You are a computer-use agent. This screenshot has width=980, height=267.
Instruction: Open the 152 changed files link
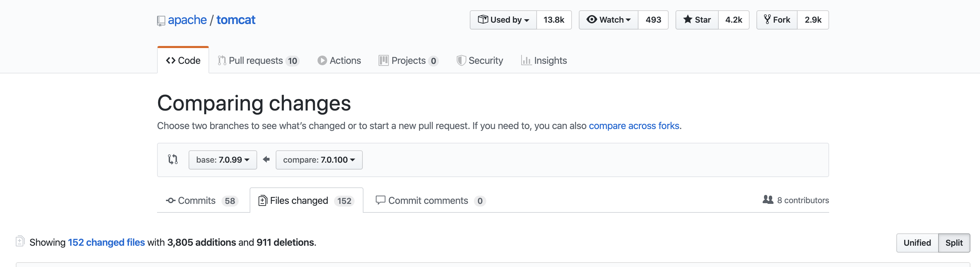tap(106, 242)
